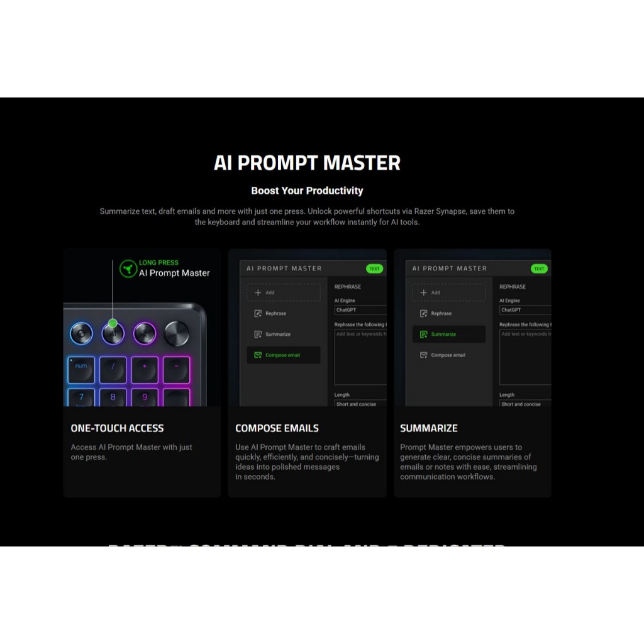Click the green Razer logo icon beside Long Press
The width and height of the screenshot is (644, 644).
click(x=128, y=269)
